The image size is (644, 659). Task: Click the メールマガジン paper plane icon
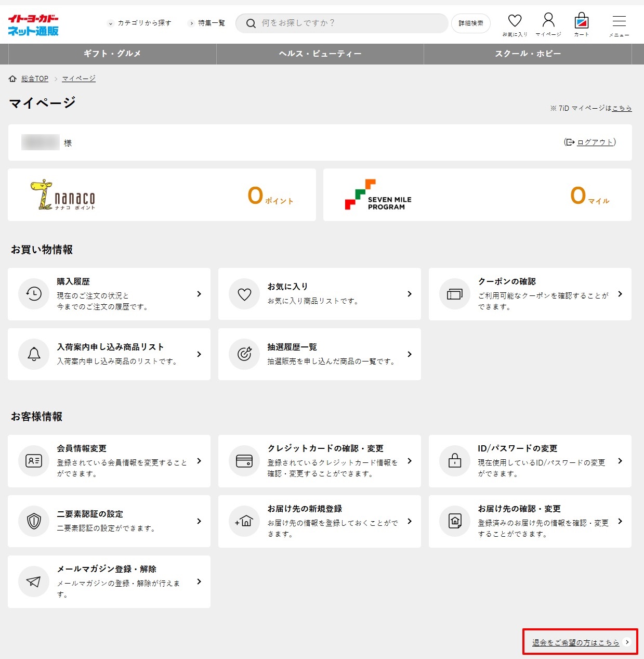[x=34, y=582]
